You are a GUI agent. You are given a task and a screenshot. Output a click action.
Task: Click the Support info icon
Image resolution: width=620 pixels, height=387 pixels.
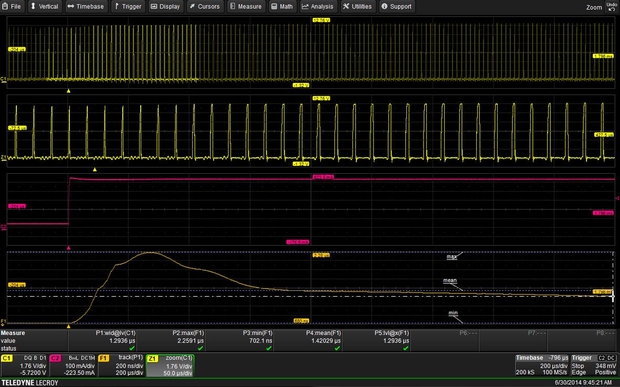pyautogui.click(x=384, y=6)
